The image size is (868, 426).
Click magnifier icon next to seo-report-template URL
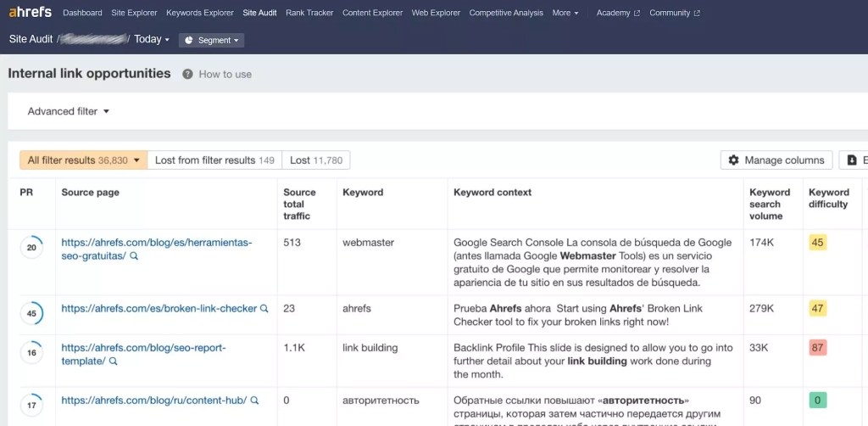click(113, 362)
